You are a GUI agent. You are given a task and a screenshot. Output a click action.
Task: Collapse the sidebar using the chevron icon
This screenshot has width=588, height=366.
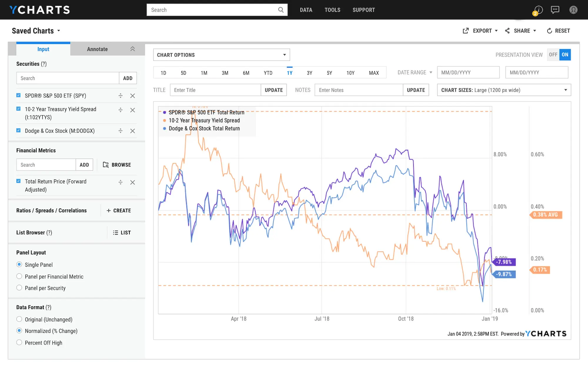pos(133,49)
